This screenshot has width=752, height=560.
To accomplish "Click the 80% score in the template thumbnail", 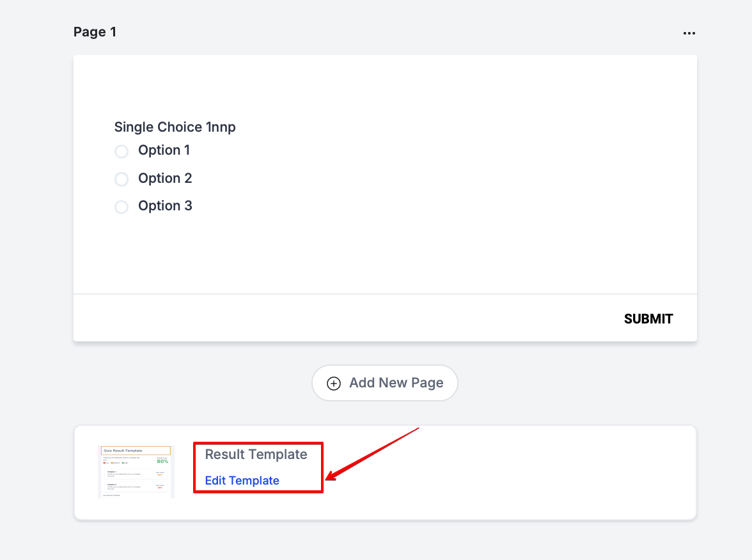I will tap(162, 461).
